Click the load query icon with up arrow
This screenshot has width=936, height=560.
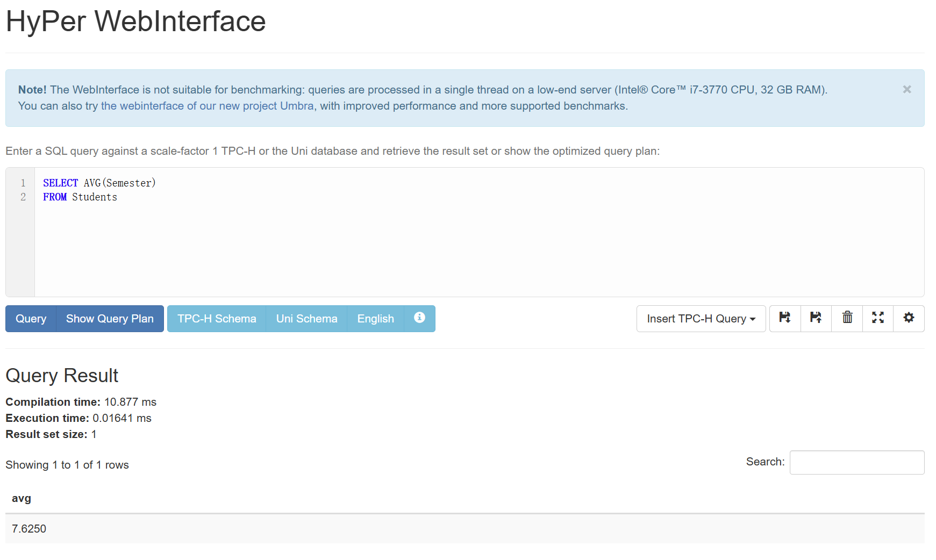[x=816, y=318]
